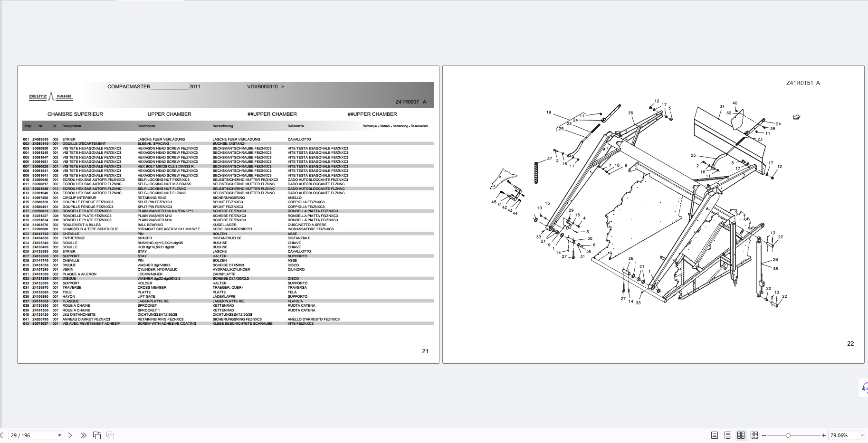Click callout number 45 in the diagram
This screenshot has height=443, width=868.
pyautogui.click(x=494, y=202)
